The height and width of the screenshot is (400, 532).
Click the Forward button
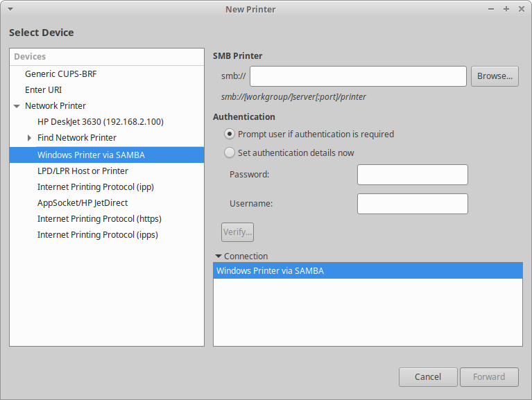(x=489, y=376)
